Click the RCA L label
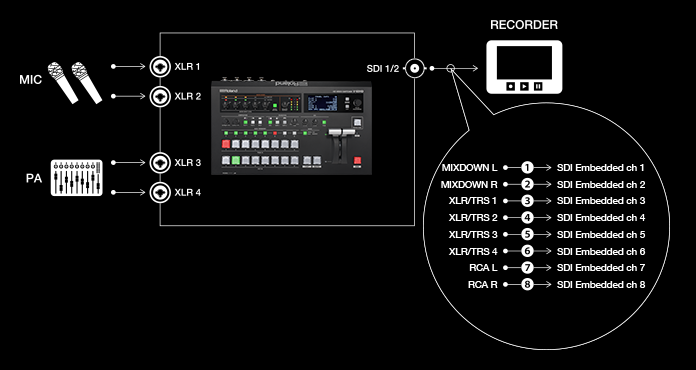Image resolution: width=696 pixels, height=370 pixels. (x=483, y=268)
